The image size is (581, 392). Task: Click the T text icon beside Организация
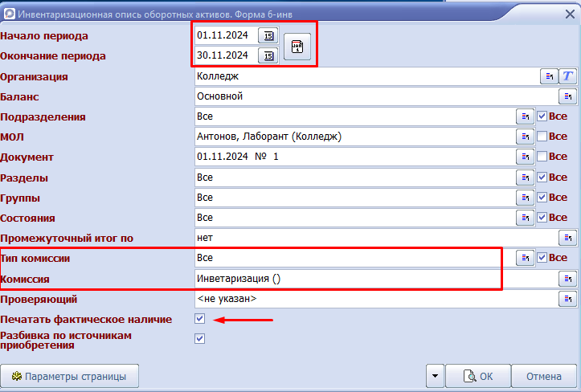click(x=567, y=76)
